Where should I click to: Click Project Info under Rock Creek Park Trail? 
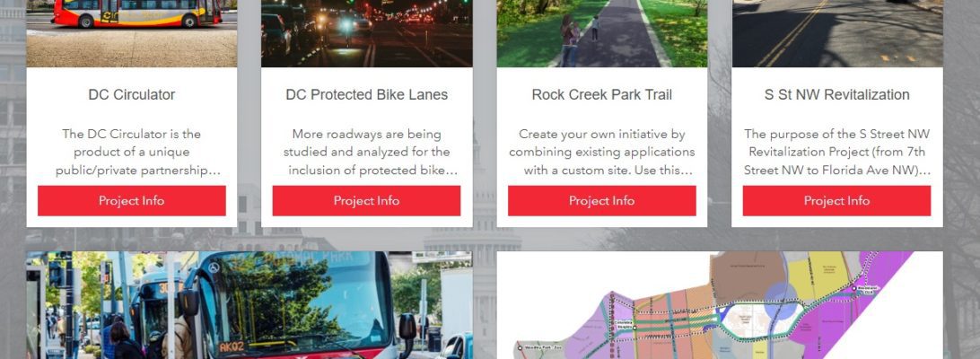pyautogui.click(x=601, y=201)
